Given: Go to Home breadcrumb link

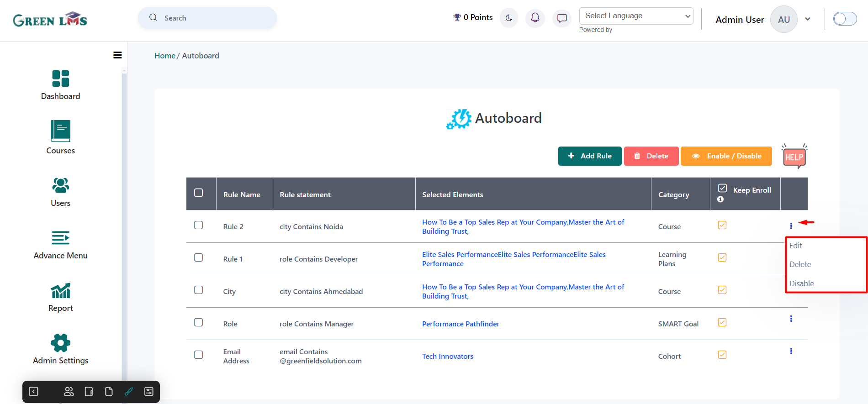Looking at the screenshot, I should click(x=165, y=56).
